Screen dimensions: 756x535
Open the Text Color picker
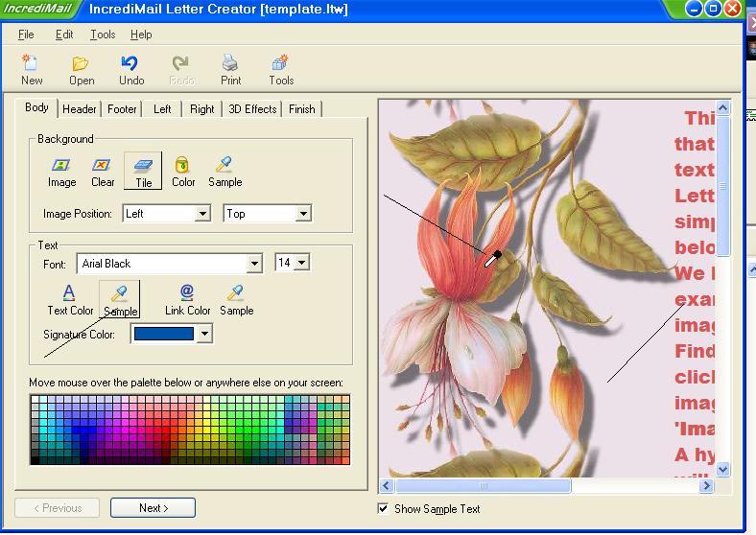(x=70, y=300)
